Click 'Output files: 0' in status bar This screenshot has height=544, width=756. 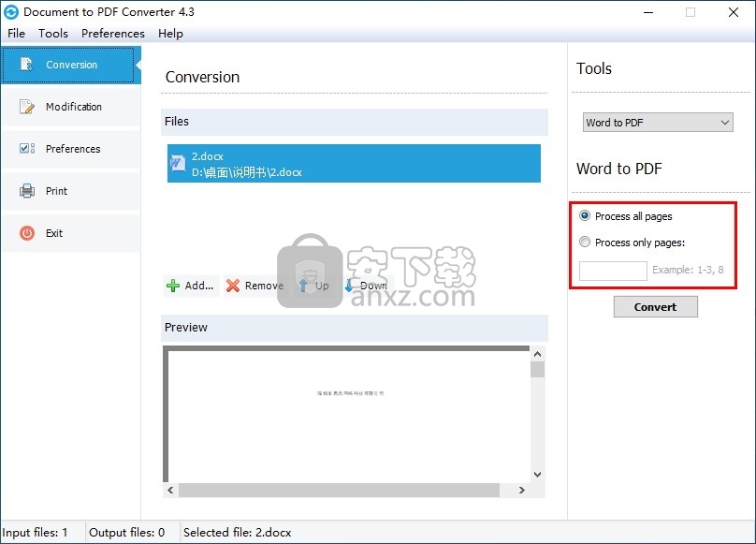click(x=127, y=533)
